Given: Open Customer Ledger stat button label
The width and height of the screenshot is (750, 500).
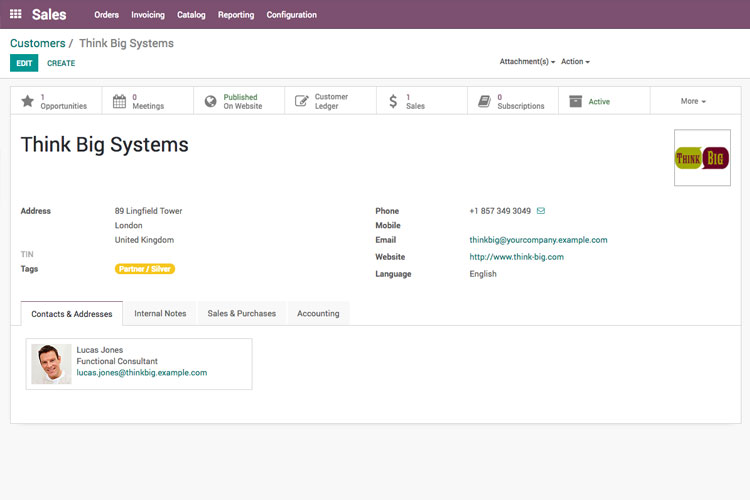Looking at the screenshot, I should coord(331,101).
